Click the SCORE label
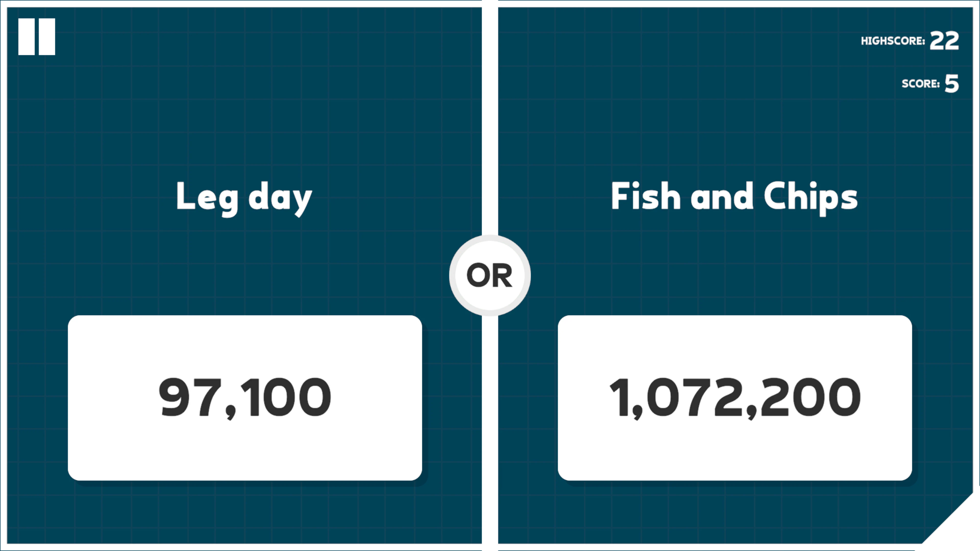 point(920,84)
